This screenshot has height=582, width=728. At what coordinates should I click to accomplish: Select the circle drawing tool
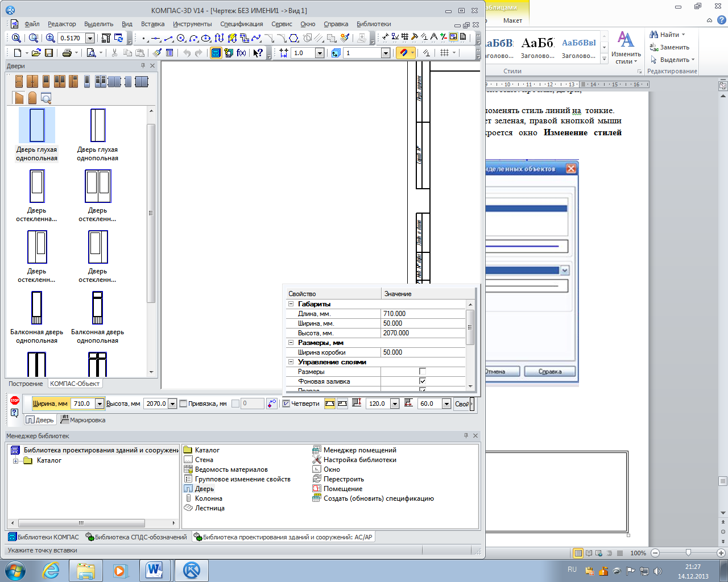180,38
